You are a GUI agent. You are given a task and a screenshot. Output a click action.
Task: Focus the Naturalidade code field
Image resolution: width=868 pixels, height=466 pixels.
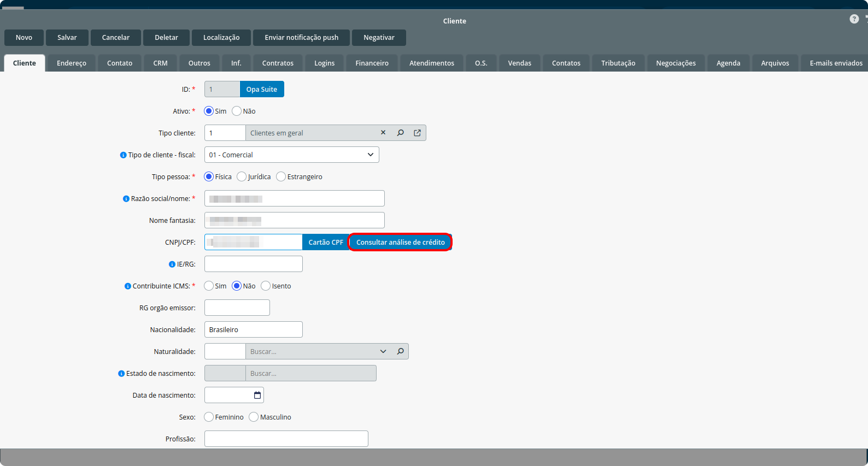click(x=225, y=351)
